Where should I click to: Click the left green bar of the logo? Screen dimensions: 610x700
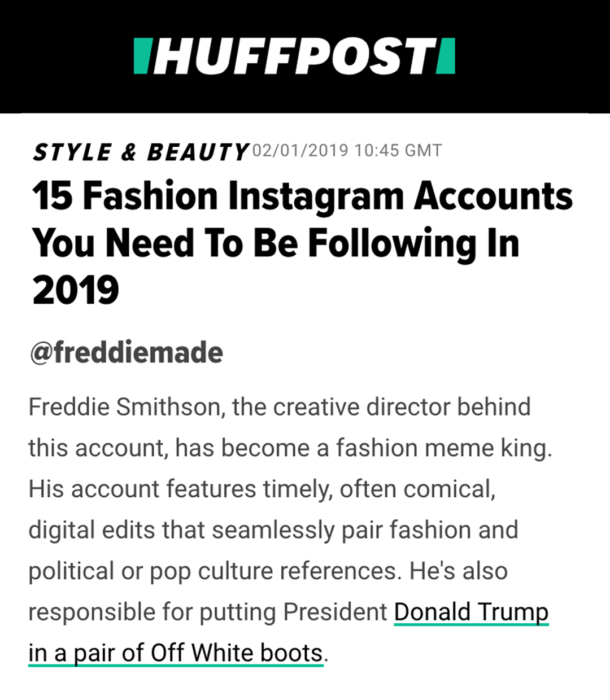click(x=141, y=56)
